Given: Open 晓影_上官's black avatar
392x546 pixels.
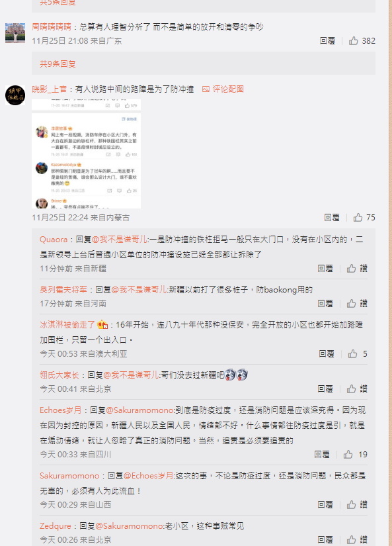Looking at the screenshot, I should 15,95.
